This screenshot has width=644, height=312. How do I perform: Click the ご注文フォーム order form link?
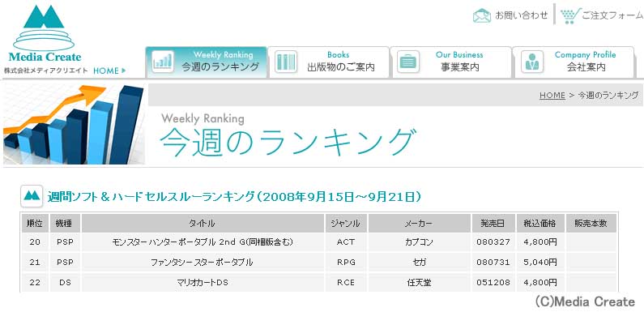click(x=612, y=15)
